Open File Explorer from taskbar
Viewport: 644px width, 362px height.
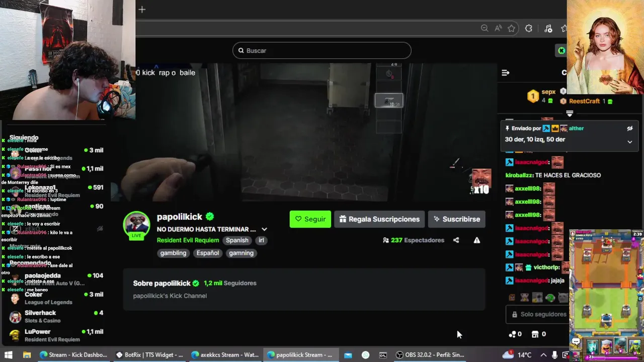coord(27,355)
